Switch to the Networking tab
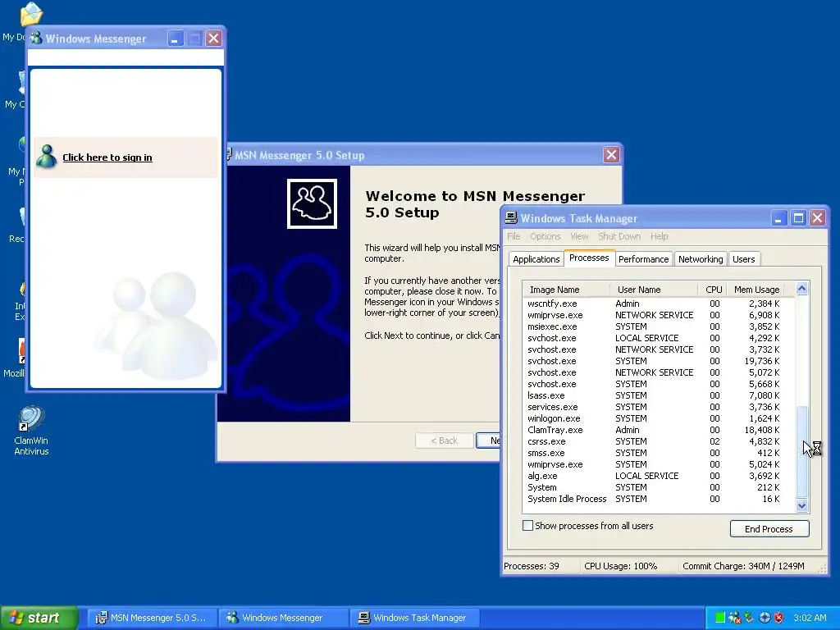Viewport: 840px width, 630px height. pos(701,259)
